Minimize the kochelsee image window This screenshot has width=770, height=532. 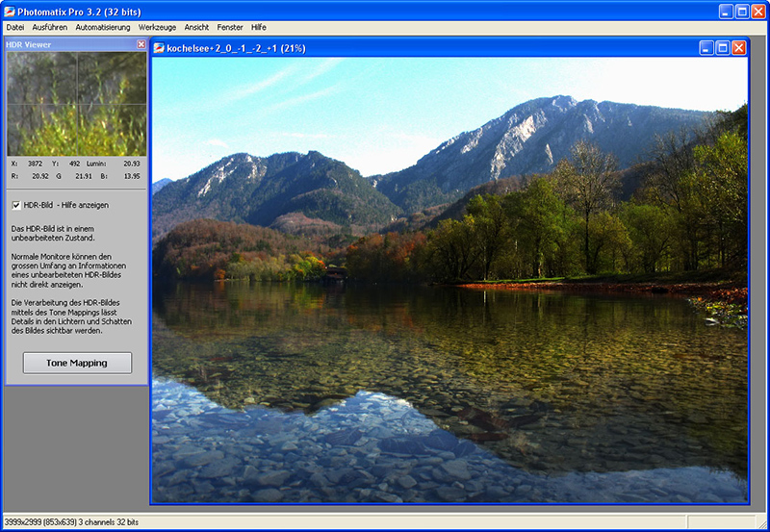click(x=706, y=47)
